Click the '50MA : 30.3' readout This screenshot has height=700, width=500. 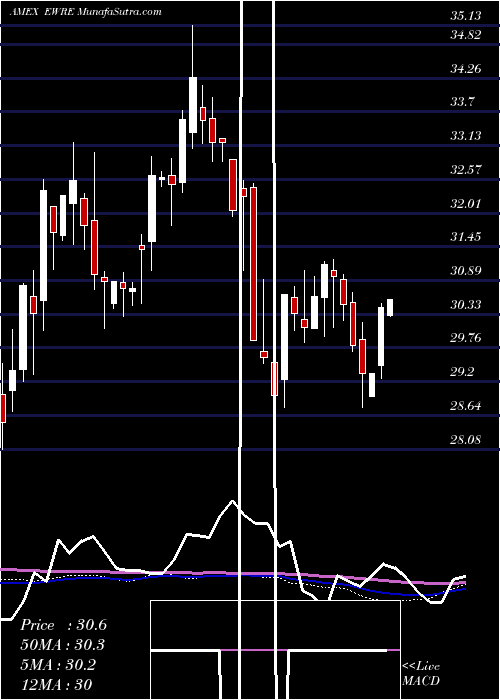(63, 645)
